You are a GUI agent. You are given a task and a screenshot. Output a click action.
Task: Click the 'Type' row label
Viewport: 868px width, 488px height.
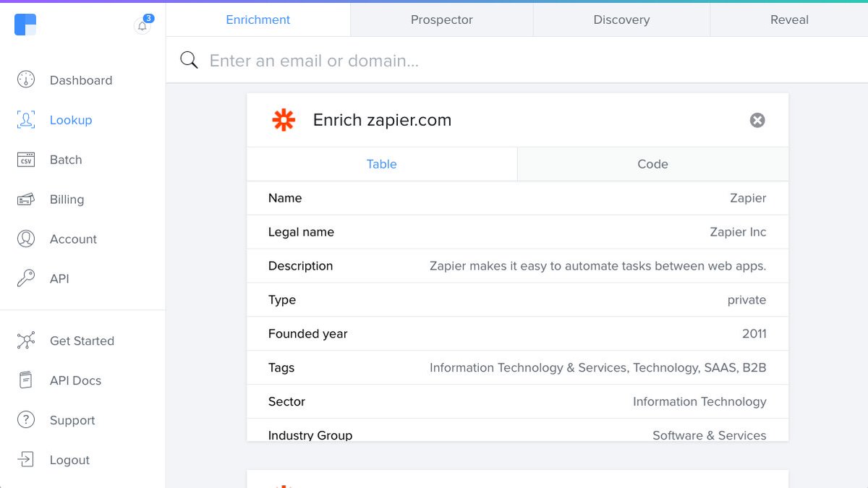281,300
